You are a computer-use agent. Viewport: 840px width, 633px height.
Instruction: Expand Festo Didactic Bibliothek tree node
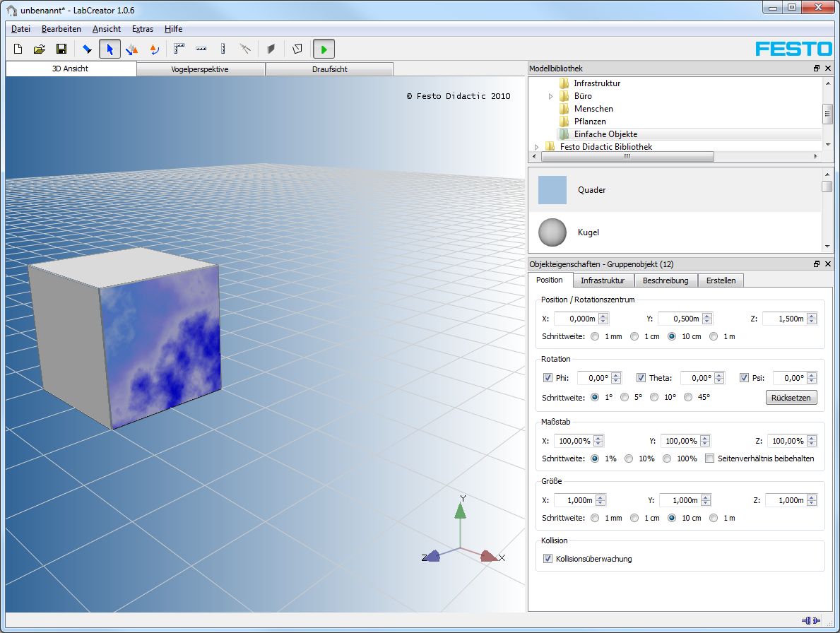coord(537,147)
